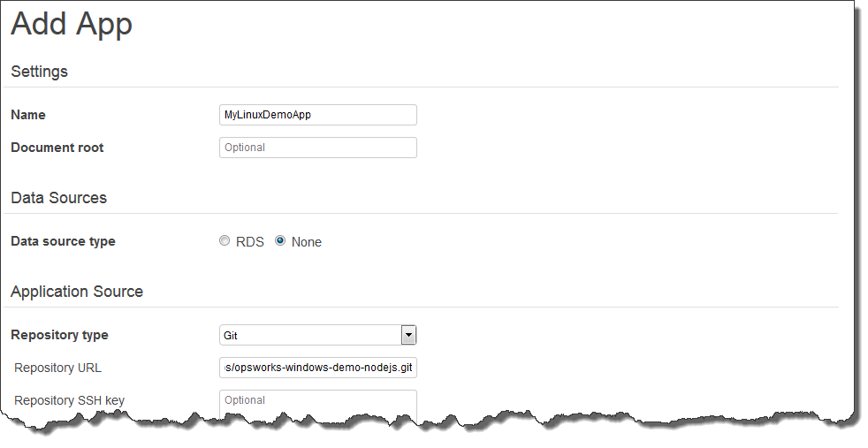
Task: Click the Repository URL input field
Action: pyautogui.click(x=317, y=368)
